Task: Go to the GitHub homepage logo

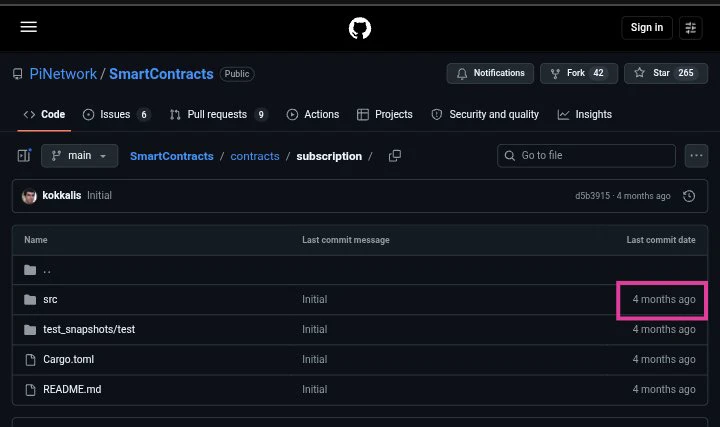Action: point(360,28)
